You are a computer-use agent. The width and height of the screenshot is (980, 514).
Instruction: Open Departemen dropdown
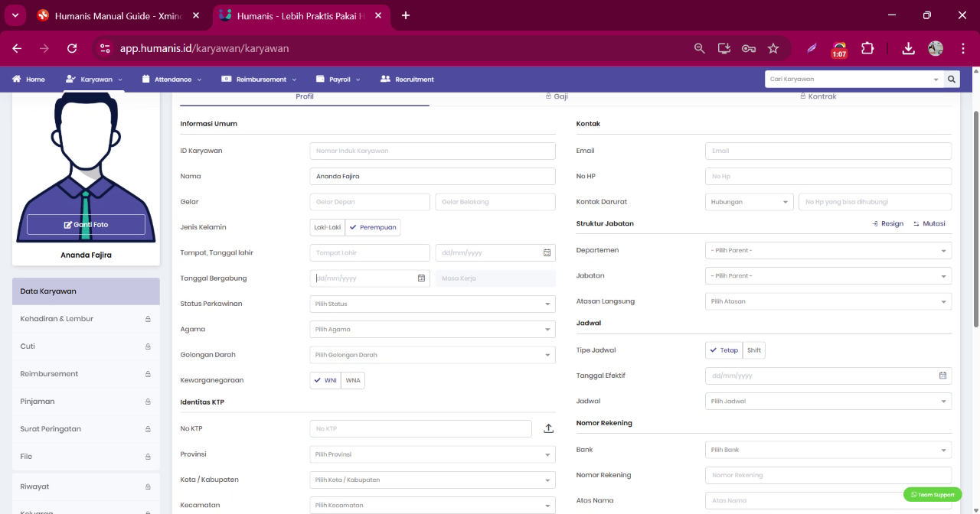tap(828, 250)
